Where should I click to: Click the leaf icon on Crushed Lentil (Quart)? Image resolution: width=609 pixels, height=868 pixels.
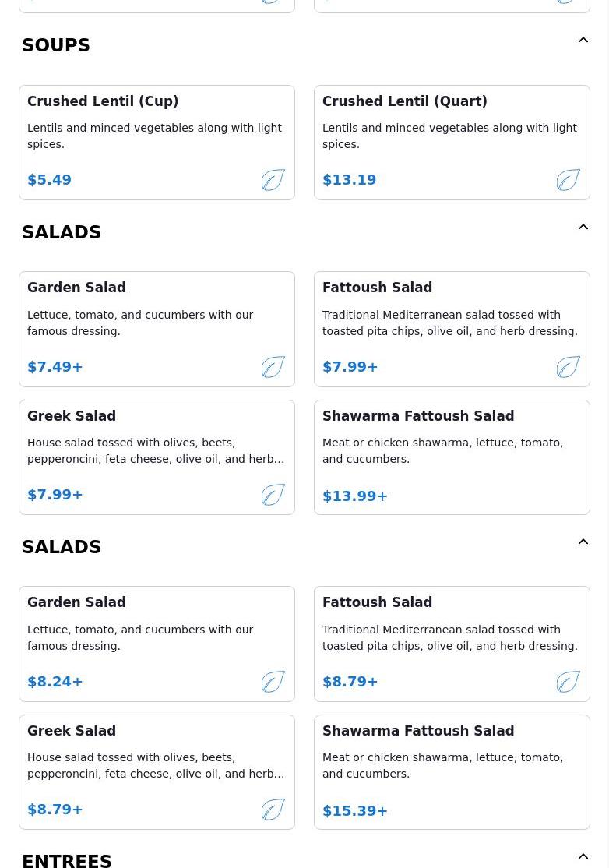tap(569, 180)
